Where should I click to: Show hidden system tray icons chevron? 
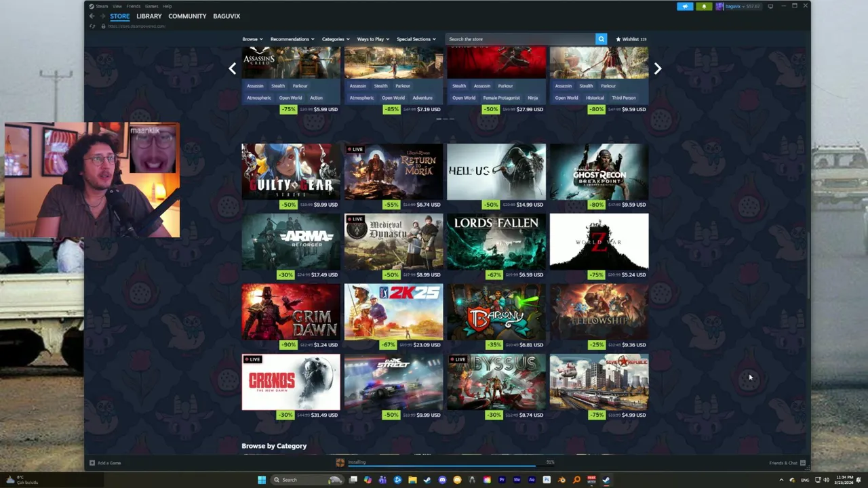point(781,480)
